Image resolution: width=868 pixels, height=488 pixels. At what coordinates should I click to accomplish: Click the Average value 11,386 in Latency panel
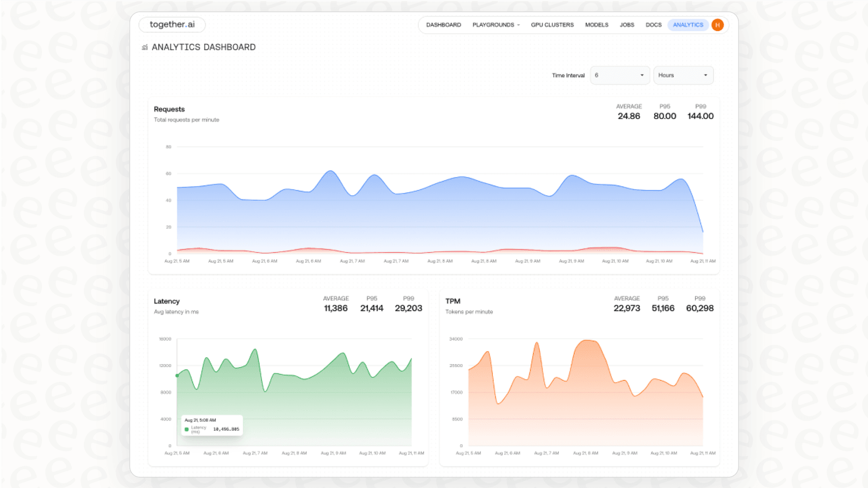pyautogui.click(x=335, y=308)
